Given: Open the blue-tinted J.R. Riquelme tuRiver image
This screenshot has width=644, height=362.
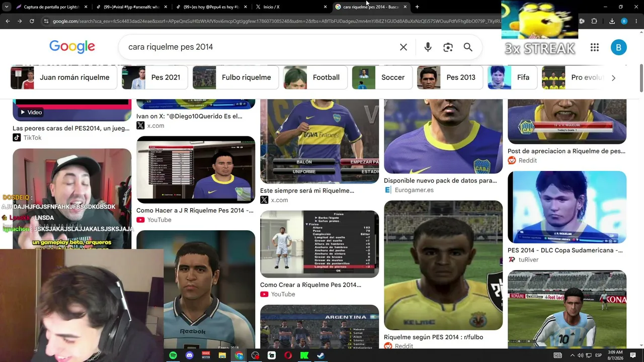Looking at the screenshot, I should point(567,207).
